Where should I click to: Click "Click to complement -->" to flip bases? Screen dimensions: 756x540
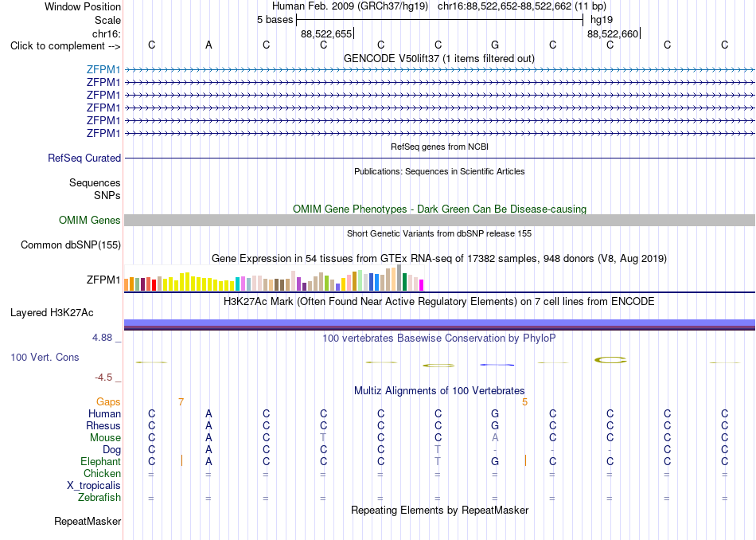(65, 46)
